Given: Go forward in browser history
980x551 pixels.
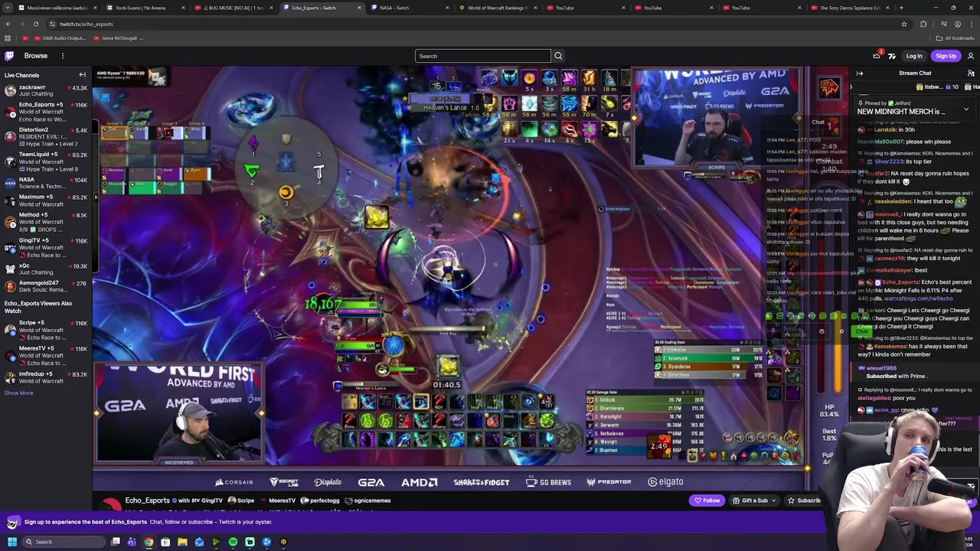Looking at the screenshot, I should (x=21, y=24).
